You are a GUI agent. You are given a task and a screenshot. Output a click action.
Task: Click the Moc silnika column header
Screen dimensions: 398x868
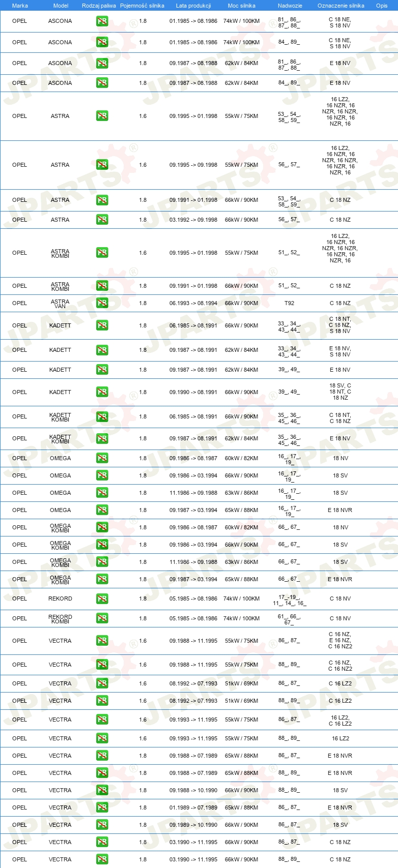click(242, 6)
